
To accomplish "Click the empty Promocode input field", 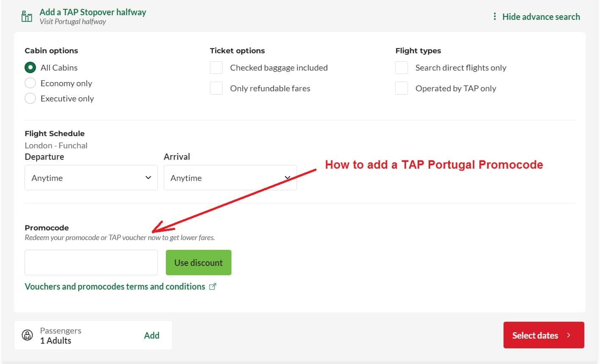I will tap(91, 262).
